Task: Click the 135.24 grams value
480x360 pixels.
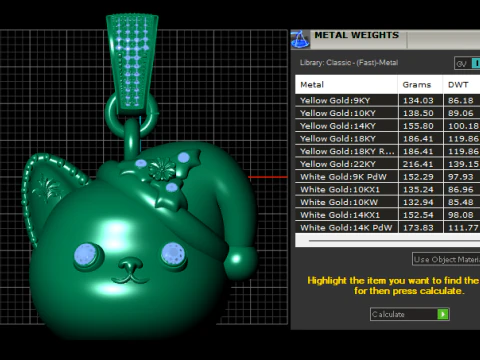Action: (418, 189)
